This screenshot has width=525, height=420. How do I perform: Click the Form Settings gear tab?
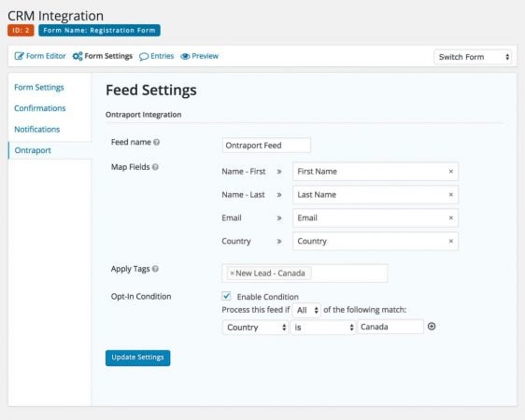tap(103, 56)
